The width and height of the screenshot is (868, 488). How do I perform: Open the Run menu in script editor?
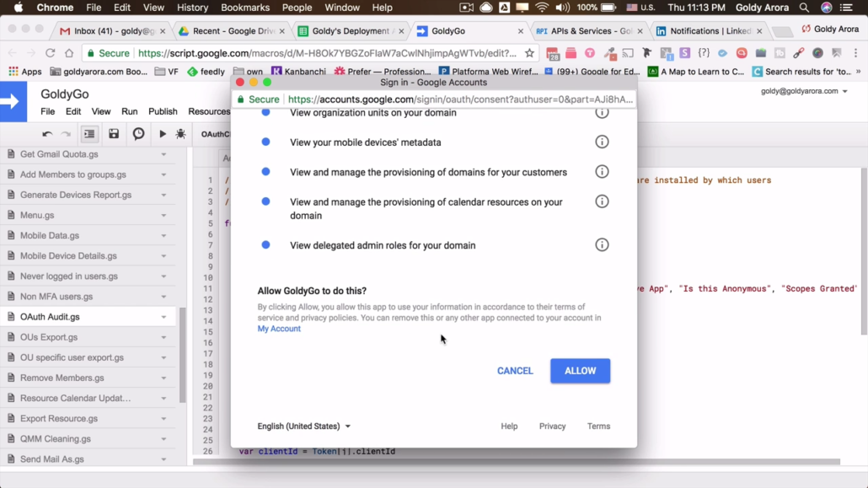click(x=130, y=111)
